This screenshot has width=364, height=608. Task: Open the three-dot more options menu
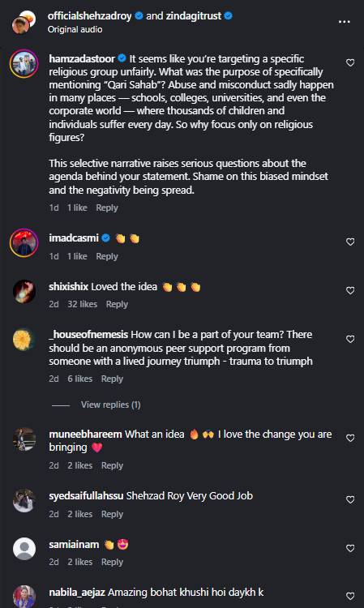point(345,22)
